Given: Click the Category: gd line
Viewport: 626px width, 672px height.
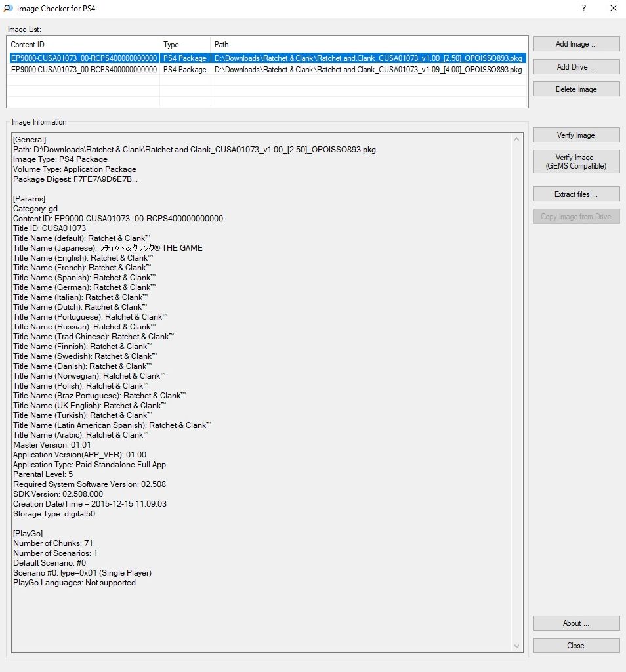Looking at the screenshot, I should point(35,209).
